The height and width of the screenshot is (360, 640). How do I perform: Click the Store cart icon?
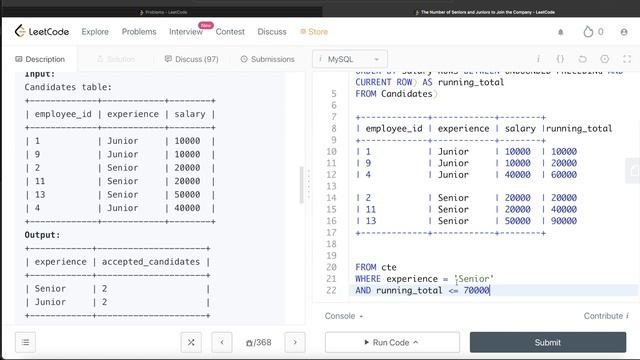pyautogui.click(x=303, y=31)
